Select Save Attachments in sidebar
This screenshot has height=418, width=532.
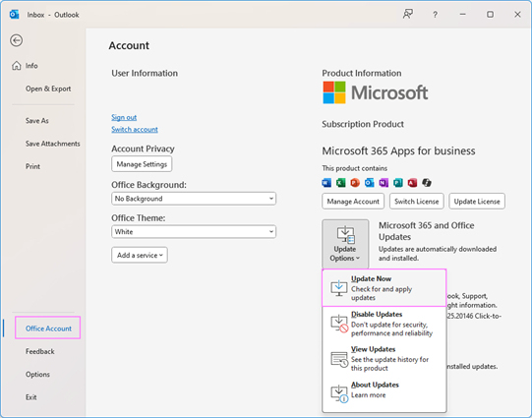click(x=52, y=144)
